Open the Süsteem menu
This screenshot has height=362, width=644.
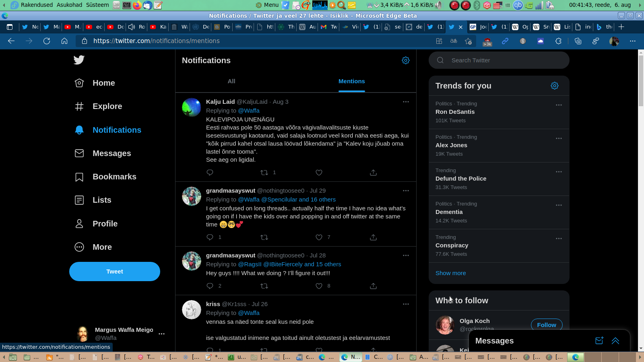97,5
